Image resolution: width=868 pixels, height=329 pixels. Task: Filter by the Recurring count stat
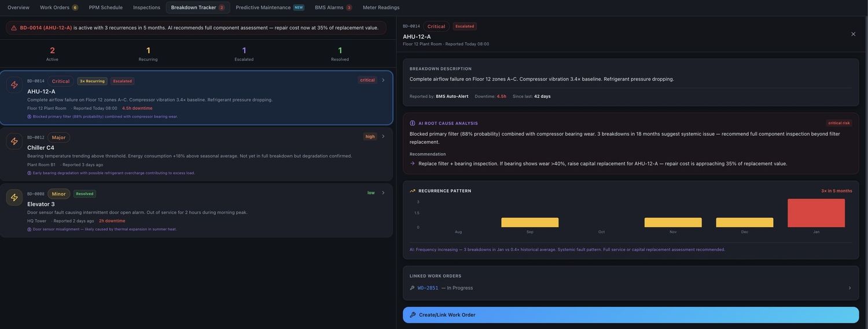(x=148, y=54)
